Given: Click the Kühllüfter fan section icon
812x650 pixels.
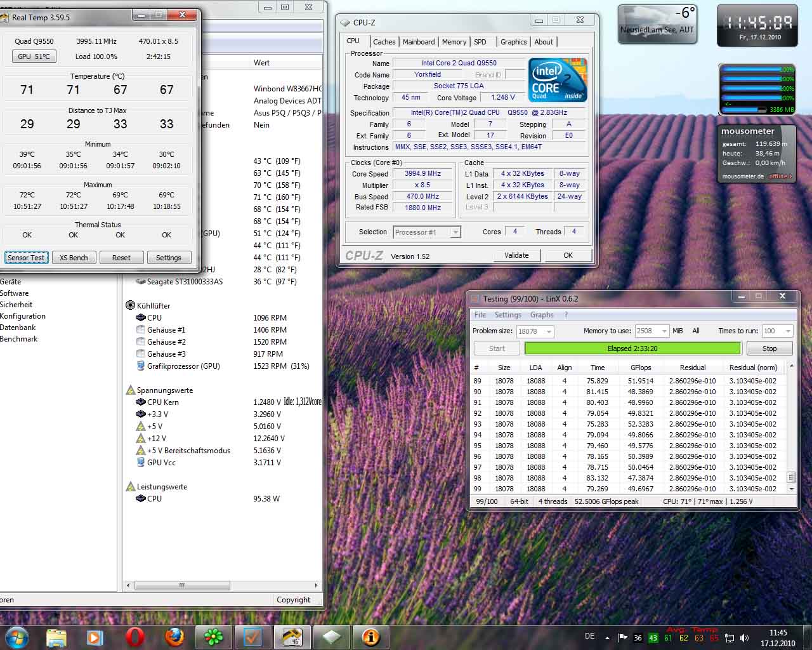Looking at the screenshot, I should point(131,305).
